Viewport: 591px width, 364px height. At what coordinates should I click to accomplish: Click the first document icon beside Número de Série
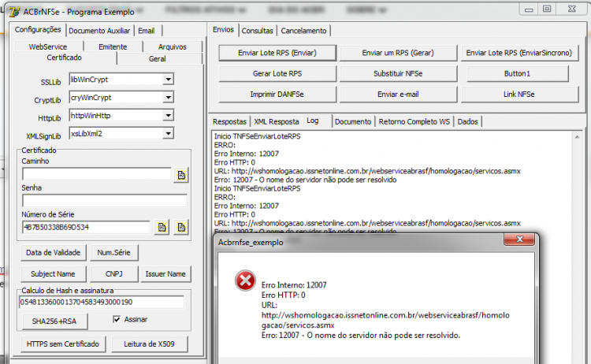coord(162,227)
